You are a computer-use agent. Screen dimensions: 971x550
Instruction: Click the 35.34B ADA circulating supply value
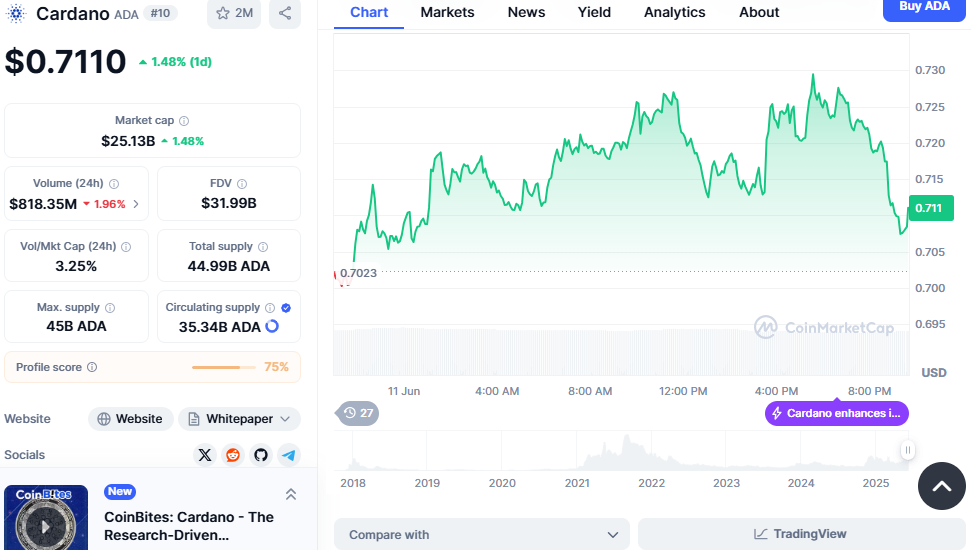click(x=219, y=327)
